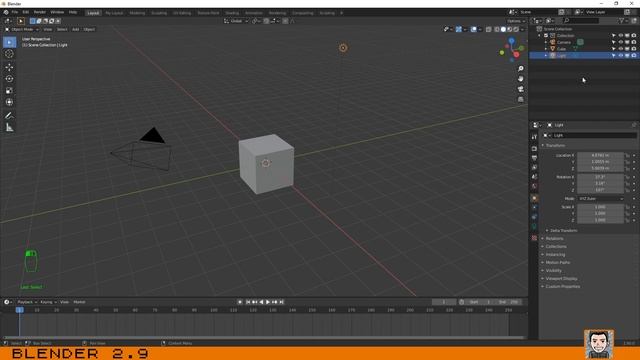Open the Object properties tab icon
Screen dimensions: 640x360
point(534,198)
